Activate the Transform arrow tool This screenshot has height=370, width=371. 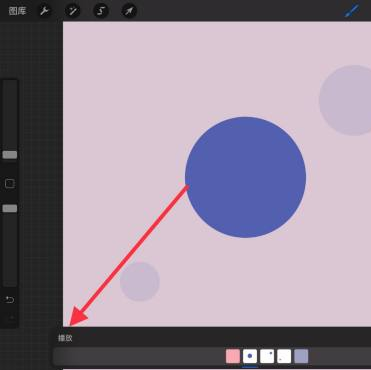click(x=129, y=11)
